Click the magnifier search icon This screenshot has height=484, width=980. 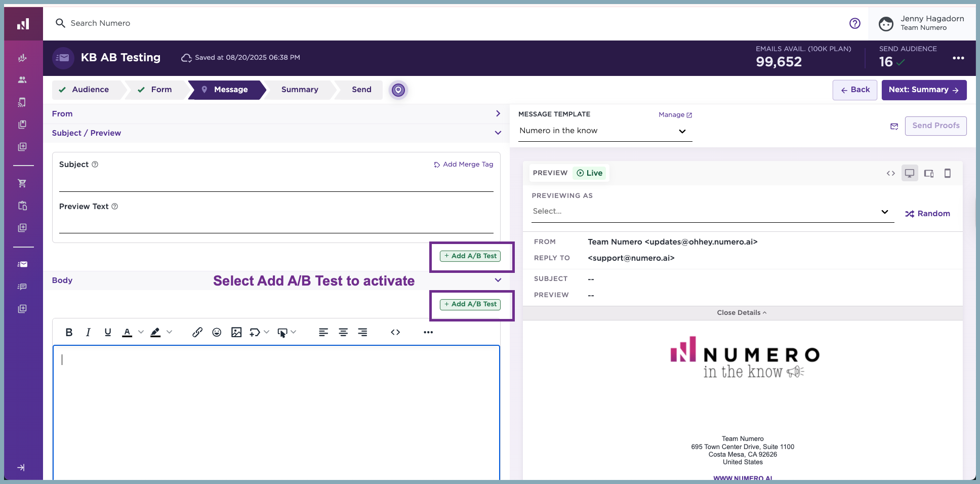(x=60, y=23)
